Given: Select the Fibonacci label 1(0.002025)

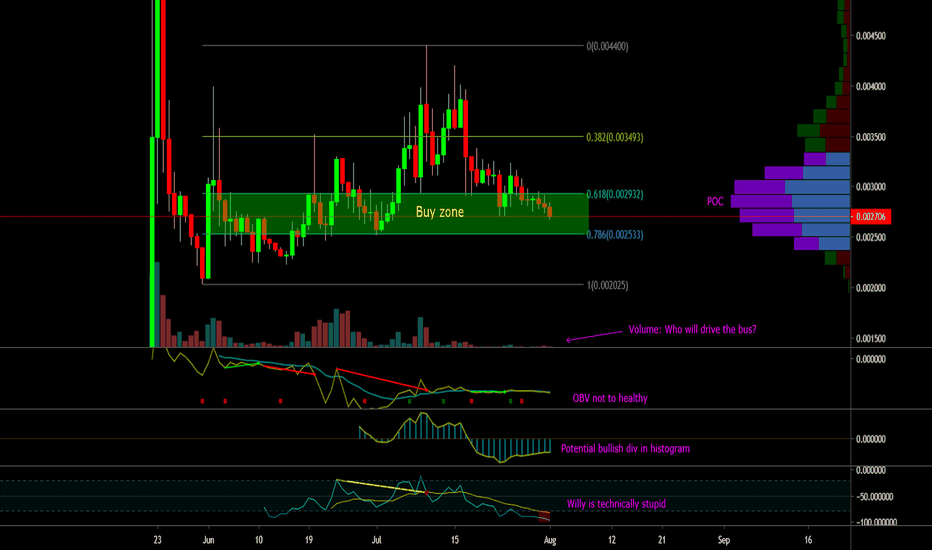Looking at the screenshot, I should point(607,285).
